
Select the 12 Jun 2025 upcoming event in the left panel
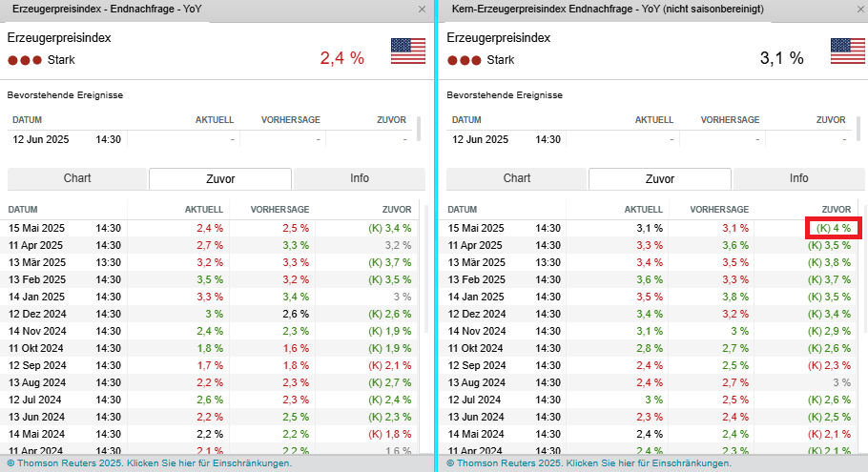pyautogui.click(x=211, y=139)
